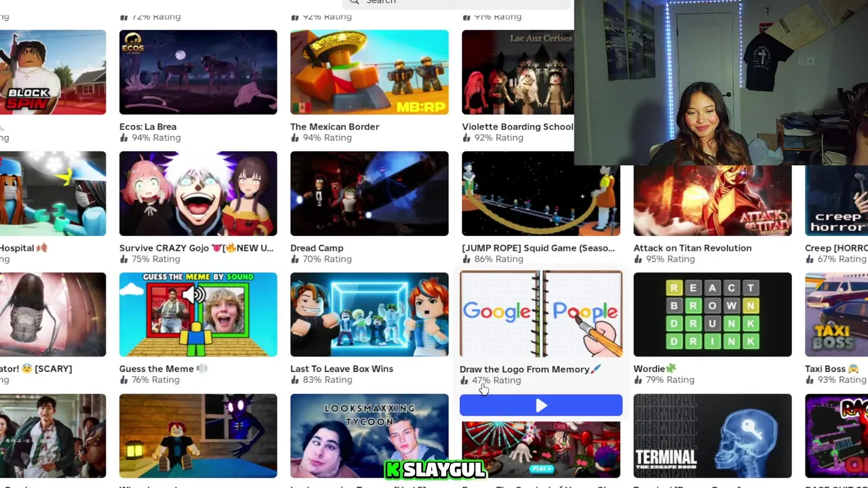Screen dimensions: 868x488
Task: Open Survive CRAZY Gojo game thumbnail
Action: click(198, 193)
